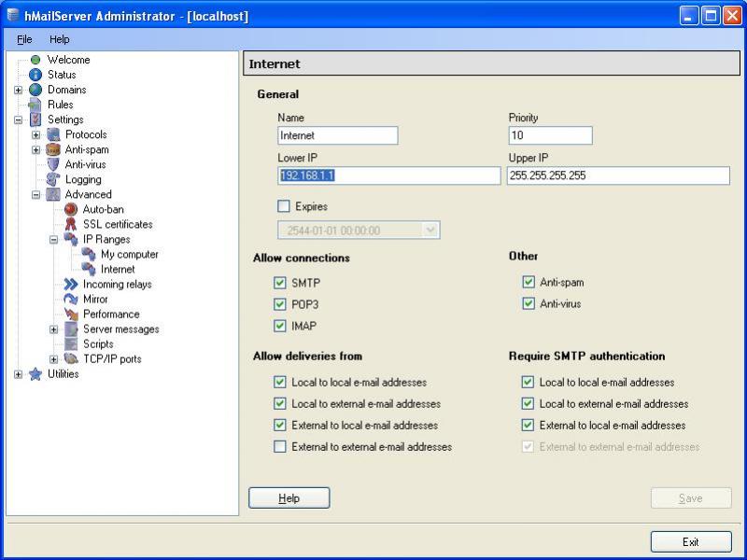
Task: Click the Utilities star icon
Action: (35, 374)
